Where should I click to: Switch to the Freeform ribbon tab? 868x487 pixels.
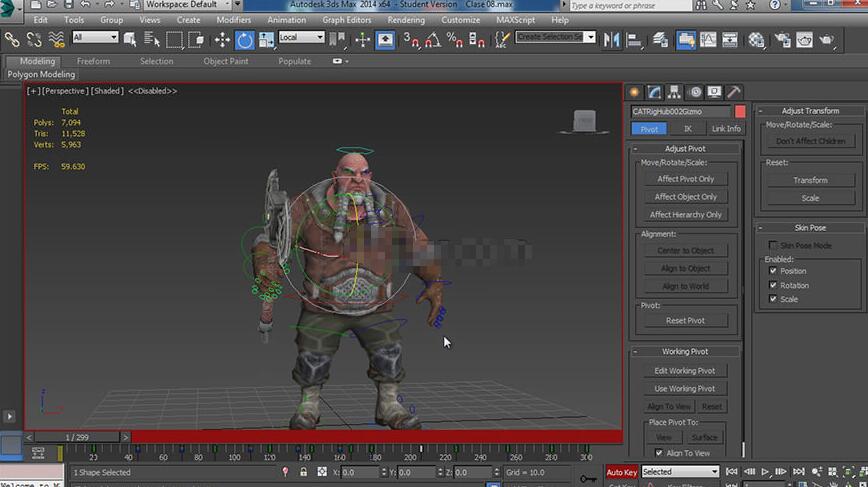click(93, 61)
